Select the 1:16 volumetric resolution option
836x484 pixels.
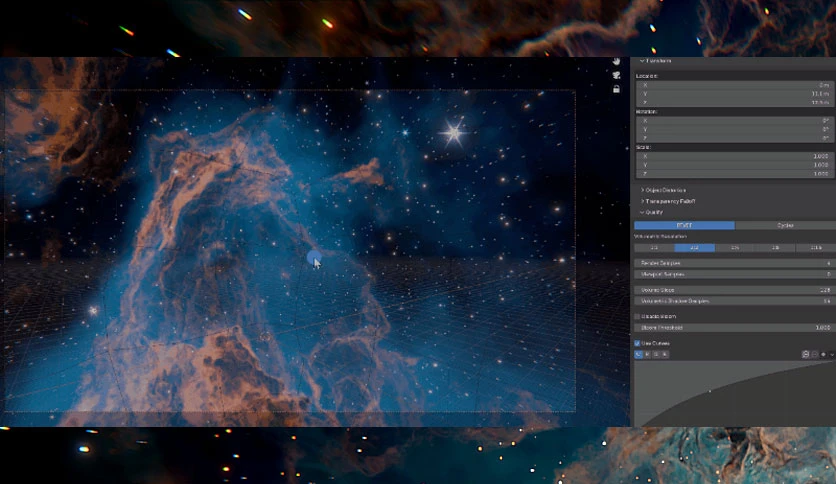click(x=816, y=248)
